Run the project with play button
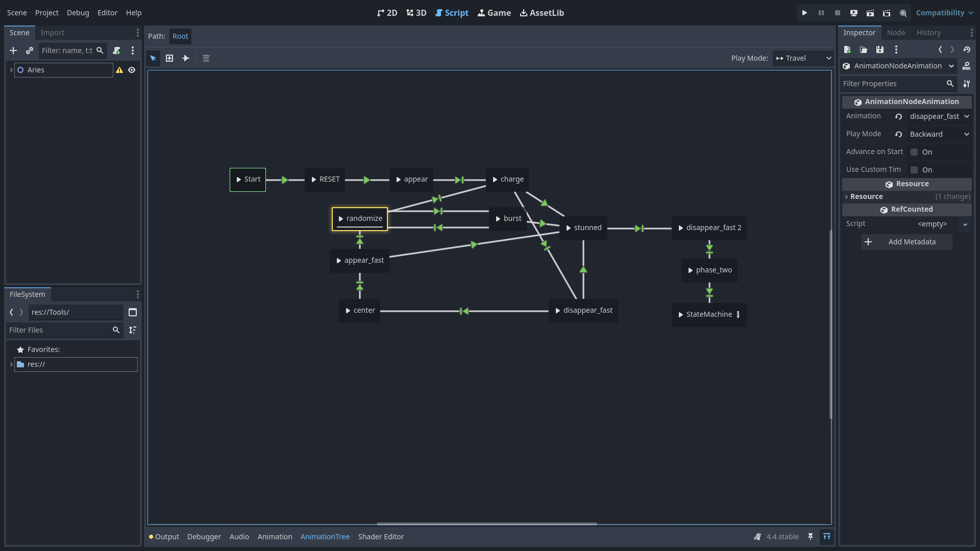This screenshot has height=551, width=980. (804, 13)
